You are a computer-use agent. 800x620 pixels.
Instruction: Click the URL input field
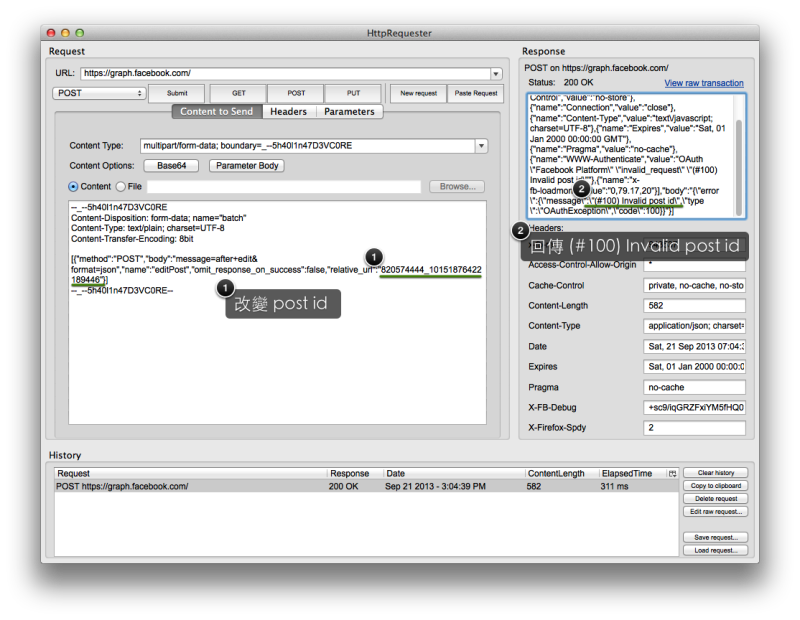click(x=286, y=73)
